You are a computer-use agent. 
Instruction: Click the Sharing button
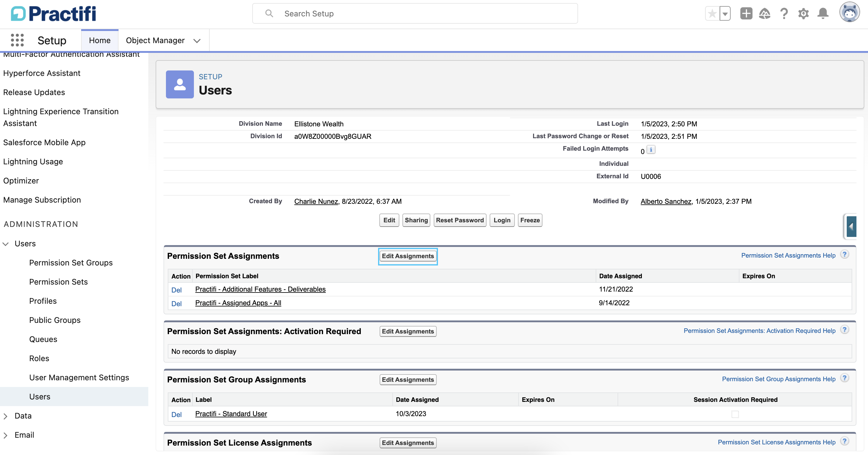point(416,220)
